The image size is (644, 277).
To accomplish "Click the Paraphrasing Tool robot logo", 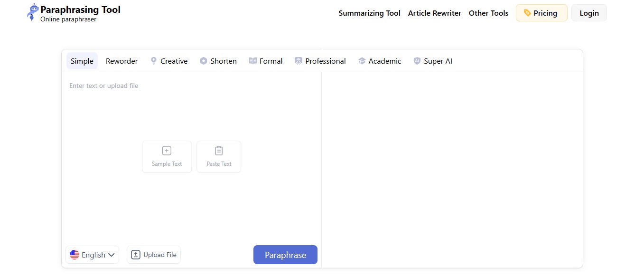I will pyautogui.click(x=33, y=12).
